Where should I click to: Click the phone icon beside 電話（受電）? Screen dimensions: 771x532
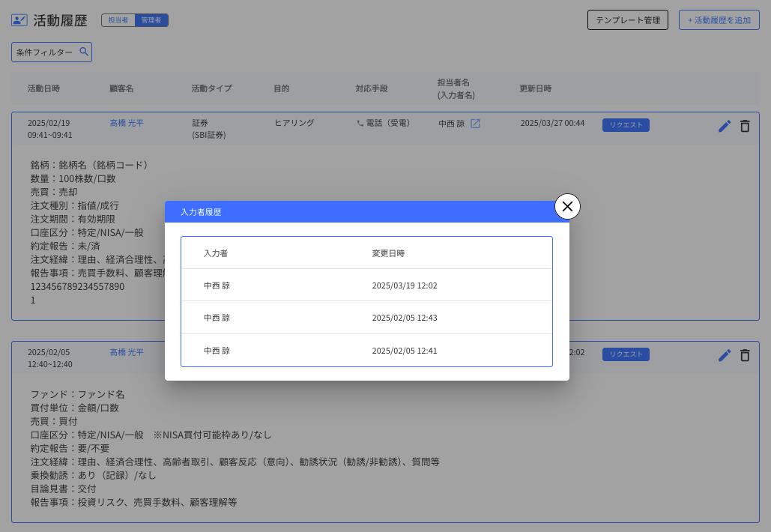pos(360,124)
